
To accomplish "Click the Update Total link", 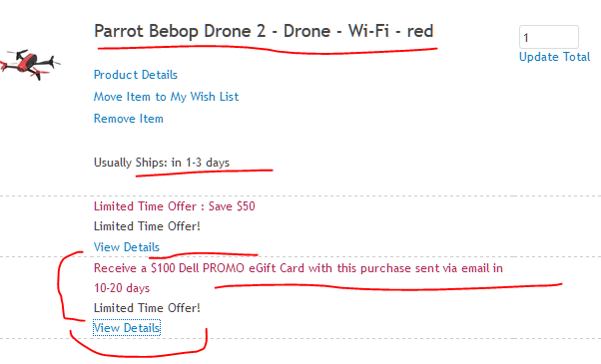I will [554, 57].
